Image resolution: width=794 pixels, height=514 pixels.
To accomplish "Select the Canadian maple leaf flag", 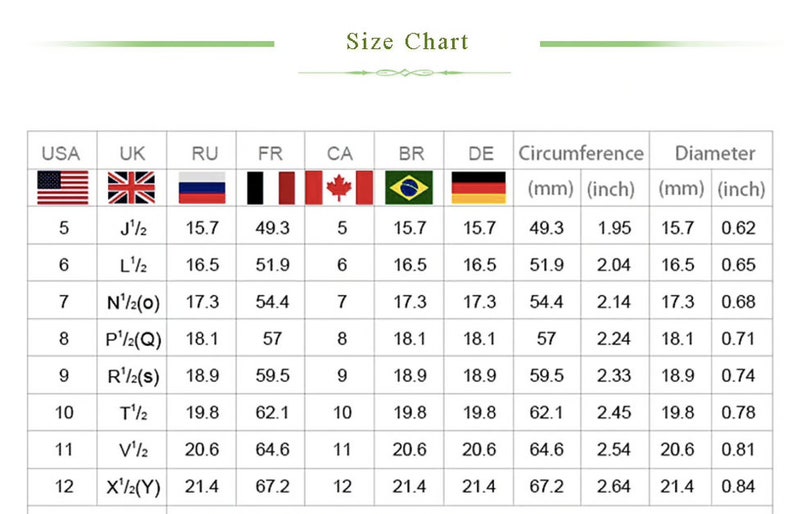I will pos(339,188).
